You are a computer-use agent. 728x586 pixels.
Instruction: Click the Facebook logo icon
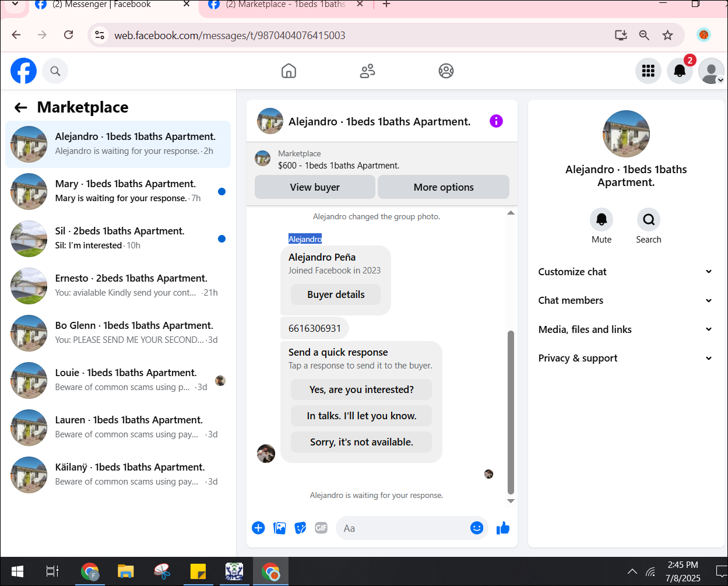coord(23,71)
